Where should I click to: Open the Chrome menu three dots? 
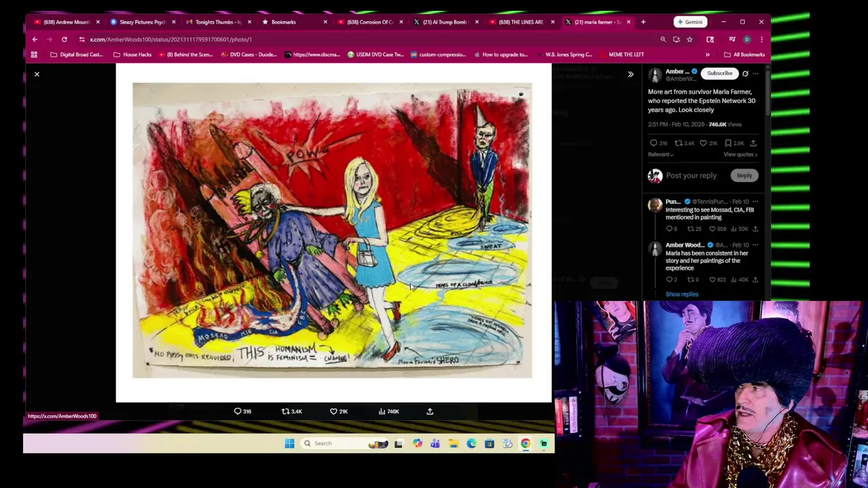pos(762,39)
